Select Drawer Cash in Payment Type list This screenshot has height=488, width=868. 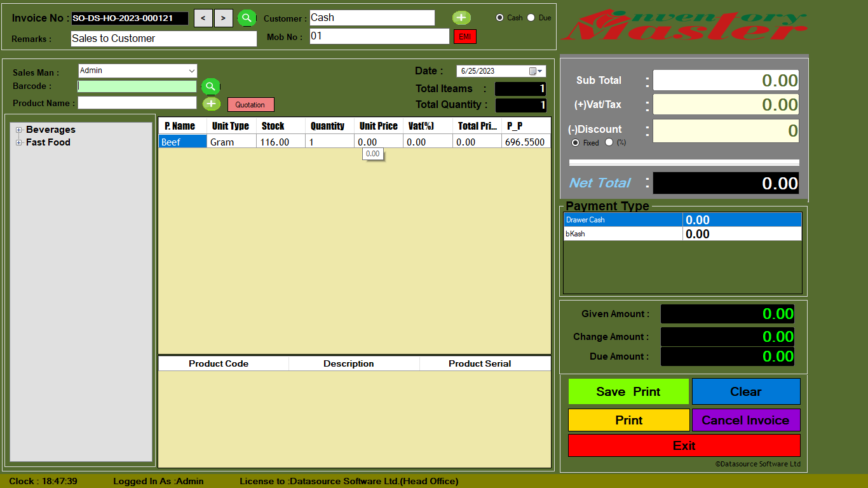coord(623,219)
